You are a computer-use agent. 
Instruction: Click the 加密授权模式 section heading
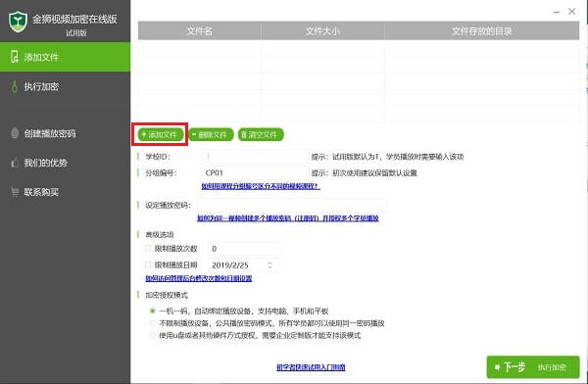tap(167, 295)
